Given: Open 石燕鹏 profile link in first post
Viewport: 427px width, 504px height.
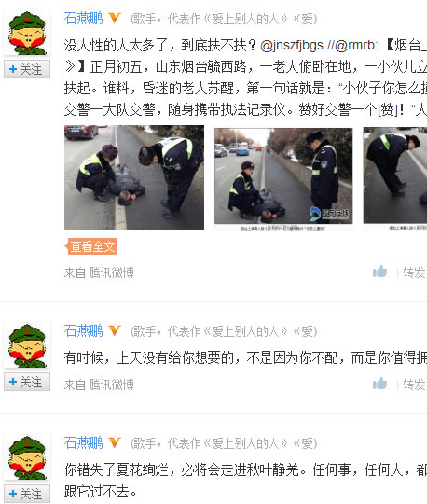Looking at the screenshot, I should tap(84, 18).
